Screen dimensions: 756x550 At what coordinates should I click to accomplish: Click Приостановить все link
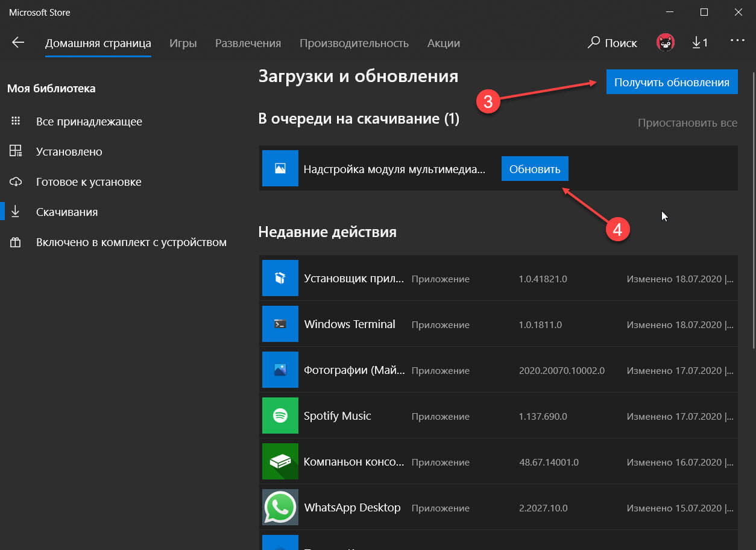[x=687, y=122]
